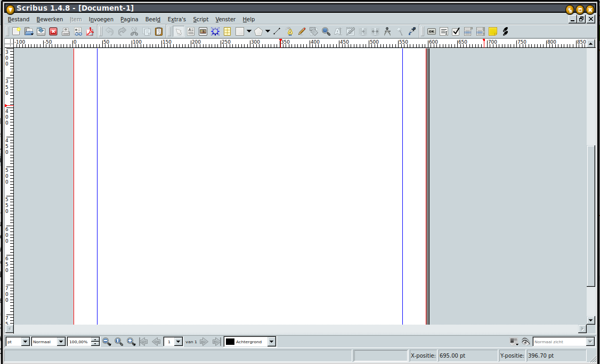
Task: Open the Script menu
Action: pyautogui.click(x=200, y=19)
